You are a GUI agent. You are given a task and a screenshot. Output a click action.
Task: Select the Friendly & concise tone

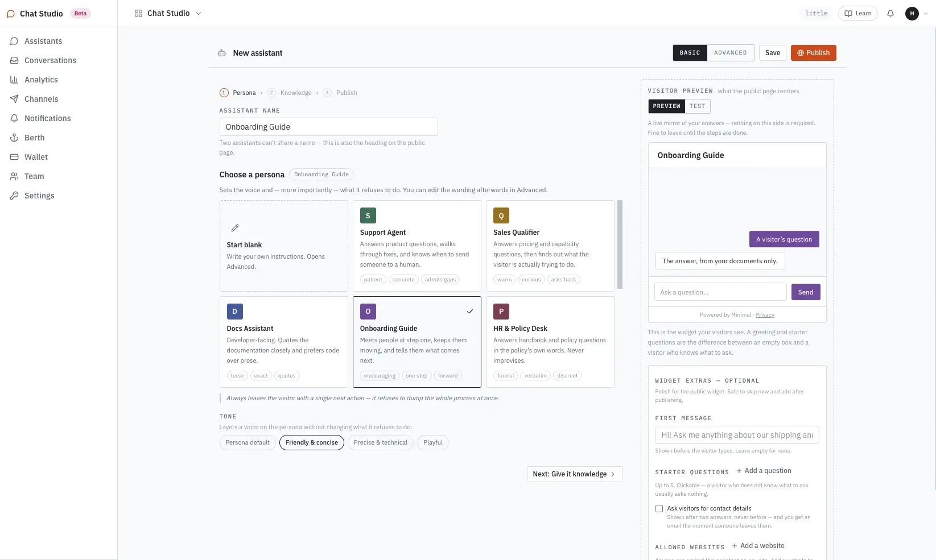pos(312,442)
